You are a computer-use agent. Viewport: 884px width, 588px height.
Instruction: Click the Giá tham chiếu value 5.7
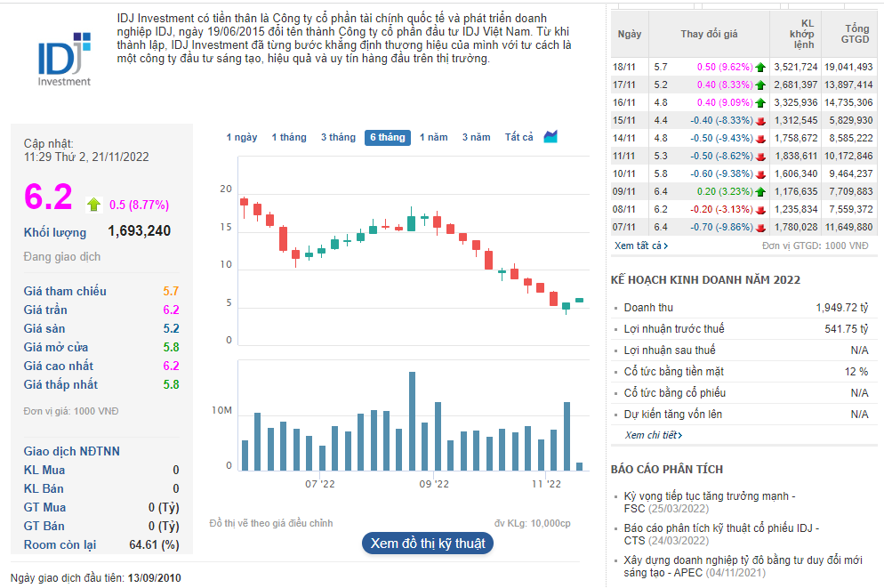pos(171,291)
